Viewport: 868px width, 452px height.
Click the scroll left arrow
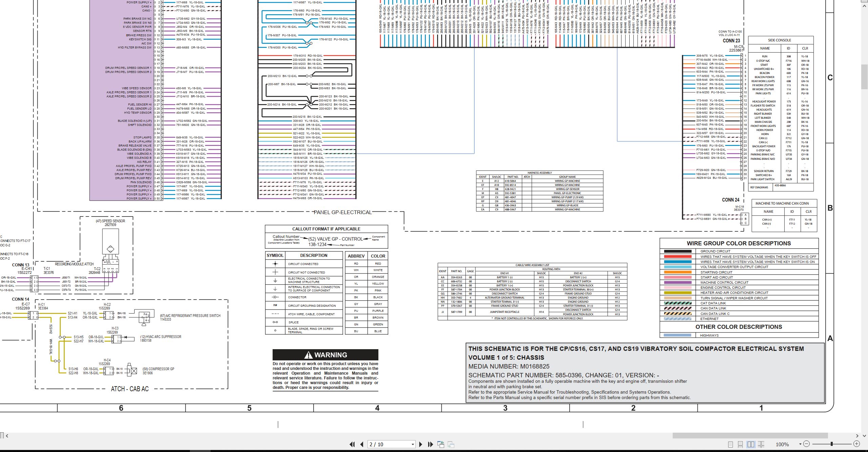tap(7, 436)
